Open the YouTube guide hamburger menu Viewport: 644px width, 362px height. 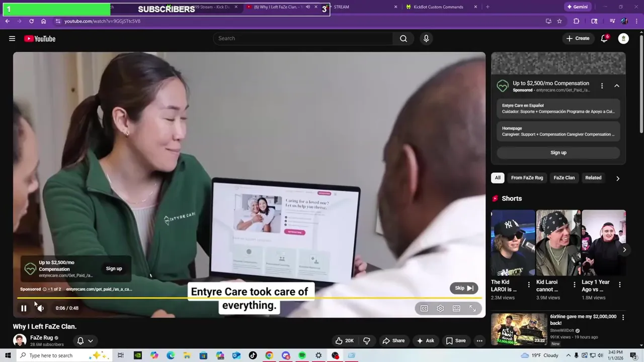[12, 39]
